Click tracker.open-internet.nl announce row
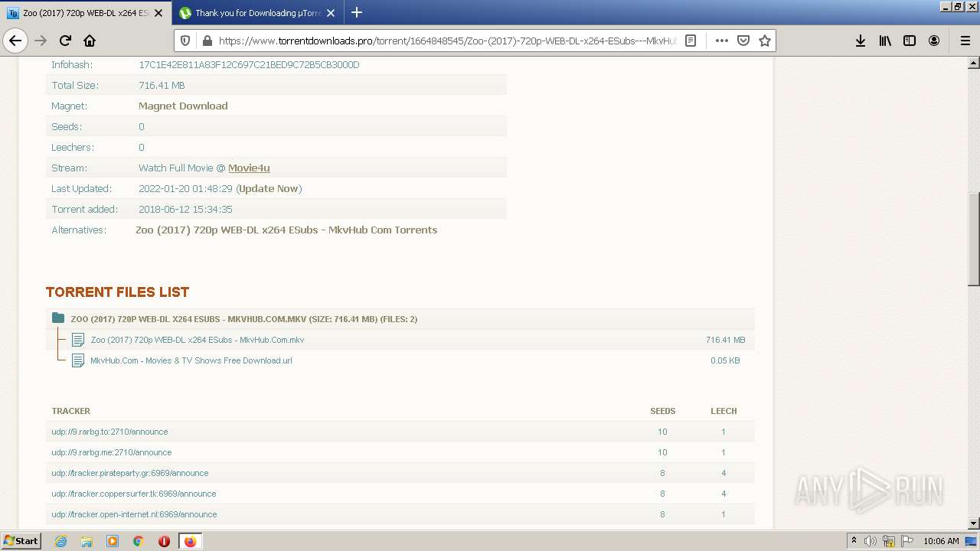The width and height of the screenshot is (980, 551). coord(400,514)
